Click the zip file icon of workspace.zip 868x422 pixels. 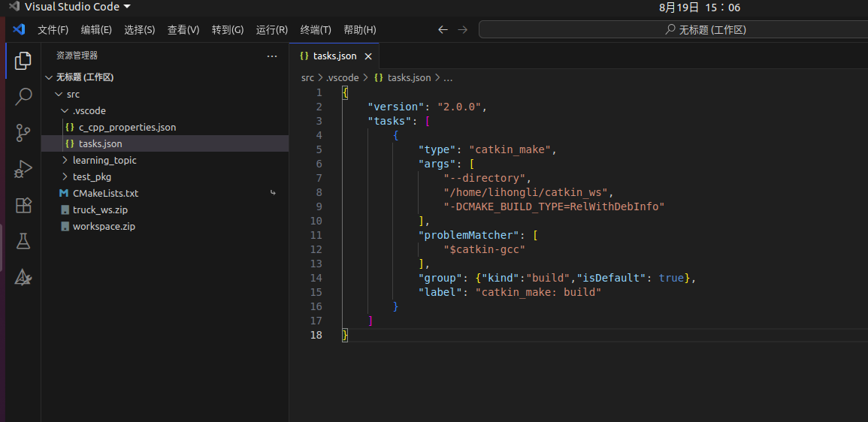(x=65, y=227)
